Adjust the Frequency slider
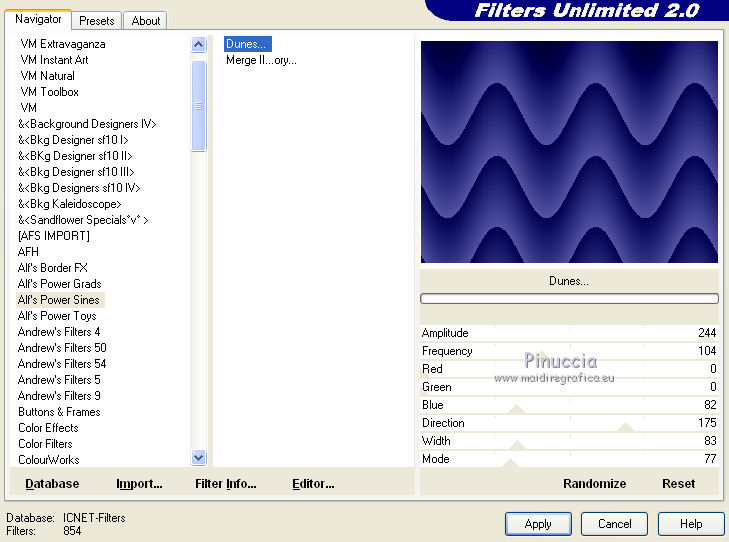 coord(569,351)
